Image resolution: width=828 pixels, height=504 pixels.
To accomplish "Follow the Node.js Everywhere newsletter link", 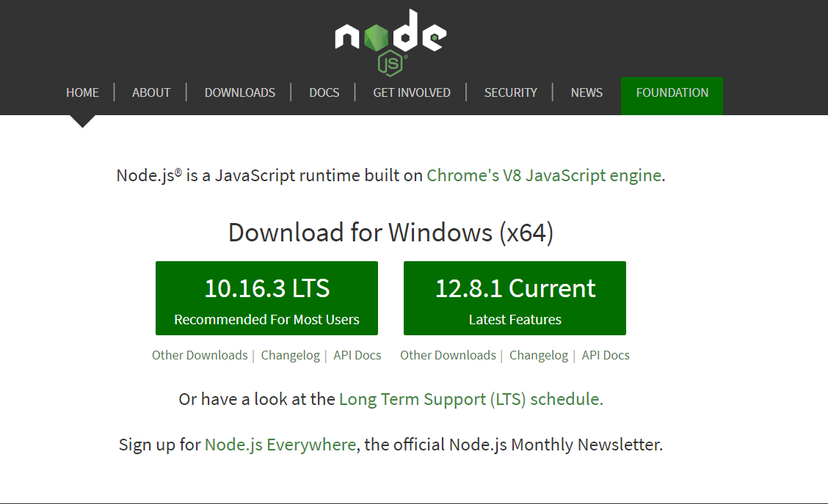I will point(280,445).
